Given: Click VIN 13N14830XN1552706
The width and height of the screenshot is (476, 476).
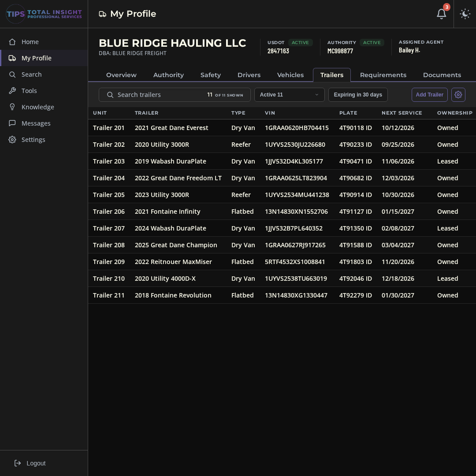Looking at the screenshot, I should pyautogui.click(x=296, y=212).
